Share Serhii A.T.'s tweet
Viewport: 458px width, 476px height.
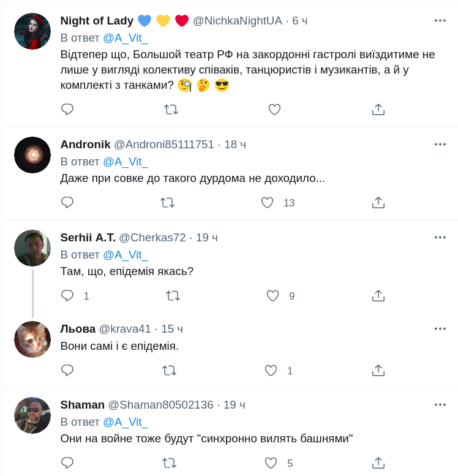click(378, 296)
